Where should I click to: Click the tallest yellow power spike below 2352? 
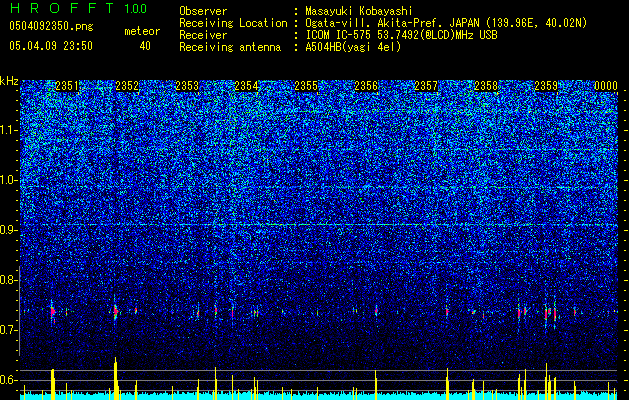116,378
